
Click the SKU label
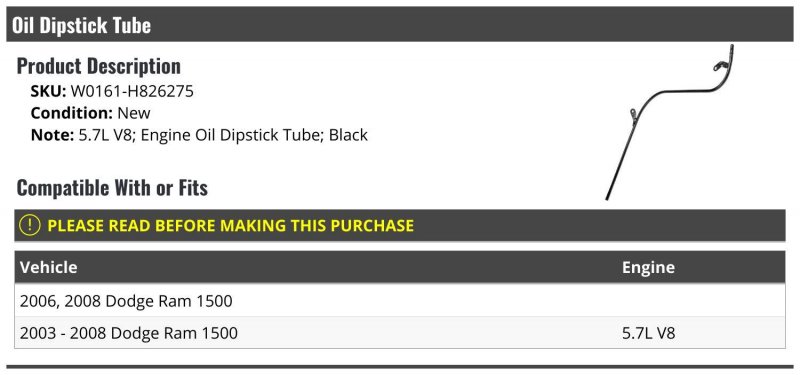[48, 91]
